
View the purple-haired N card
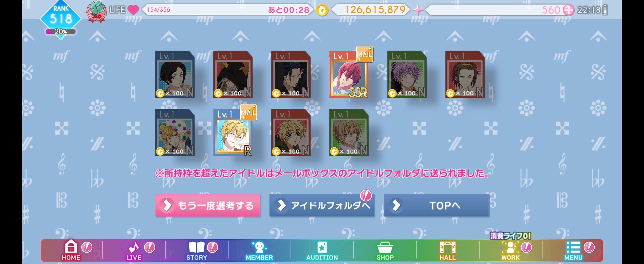407,74
